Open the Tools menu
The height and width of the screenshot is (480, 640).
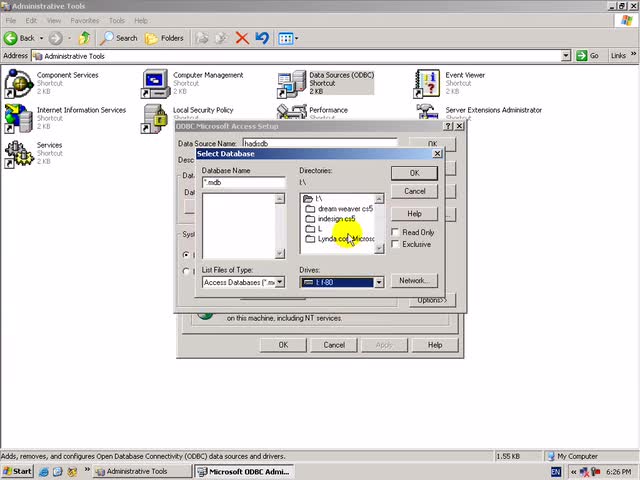pyautogui.click(x=116, y=20)
